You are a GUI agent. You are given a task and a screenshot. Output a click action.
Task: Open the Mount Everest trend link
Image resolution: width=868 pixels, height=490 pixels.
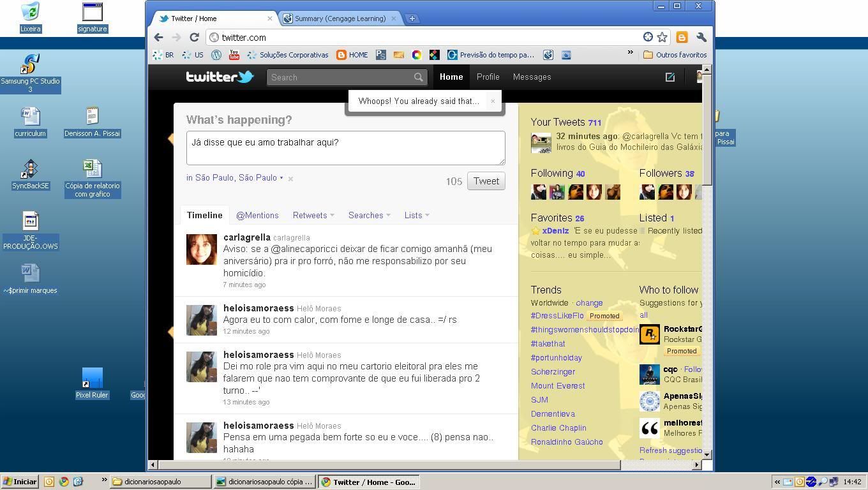(x=558, y=386)
